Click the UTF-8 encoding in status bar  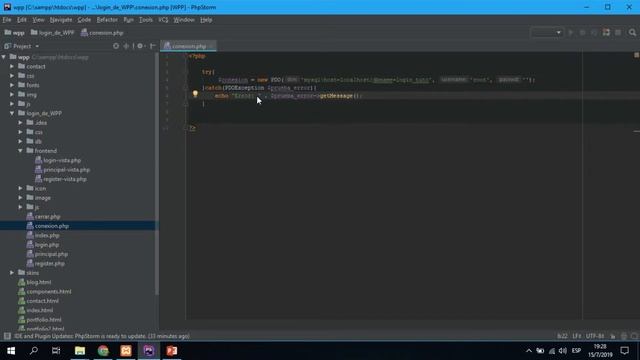595,336
